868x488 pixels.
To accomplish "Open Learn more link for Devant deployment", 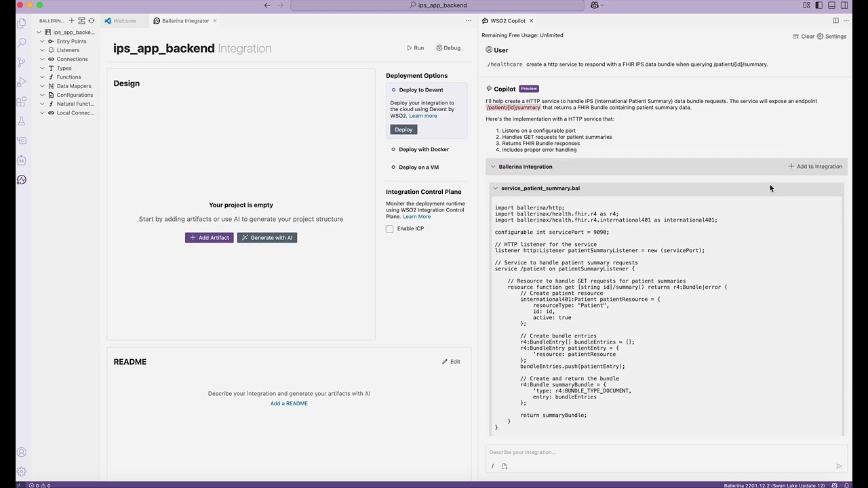I will [x=422, y=116].
